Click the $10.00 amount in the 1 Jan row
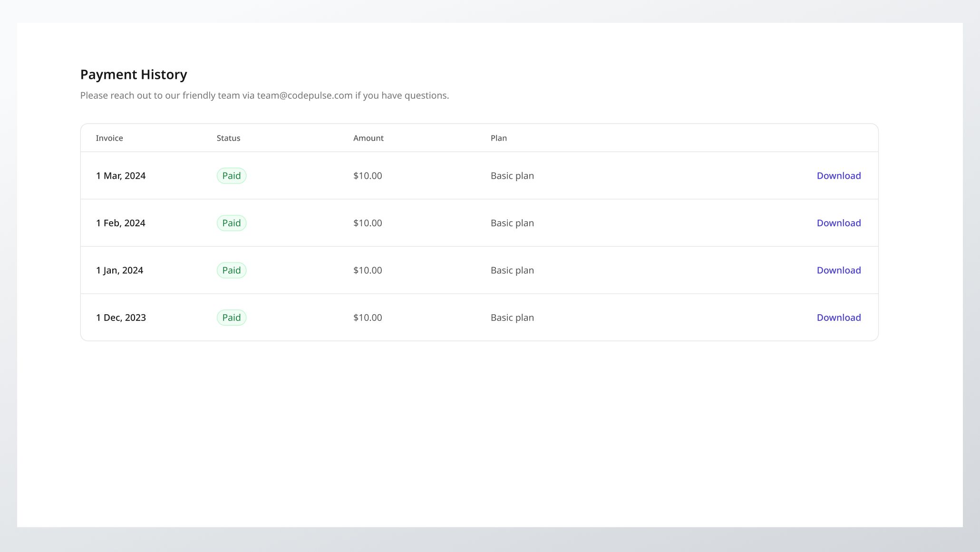This screenshot has height=552, width=980. [x=368, y=270]
